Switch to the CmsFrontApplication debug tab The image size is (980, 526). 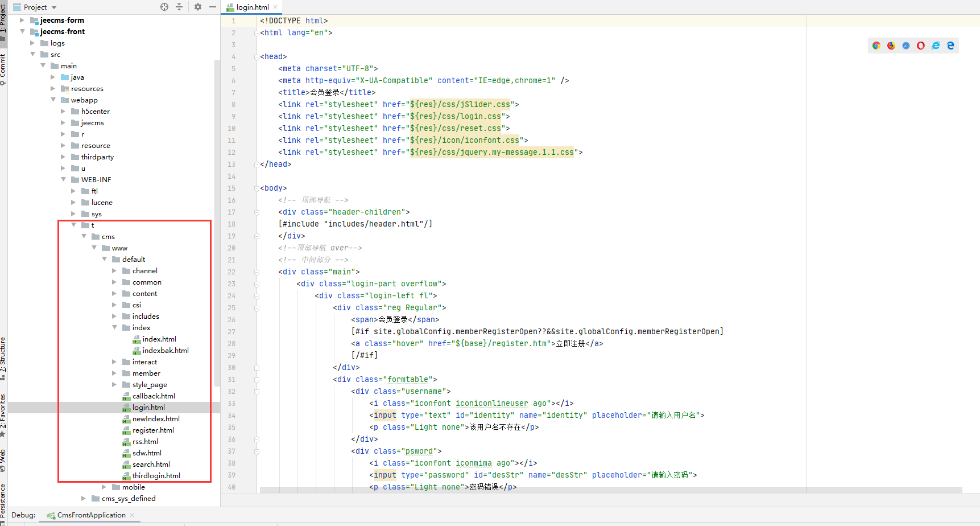point(91,515)
